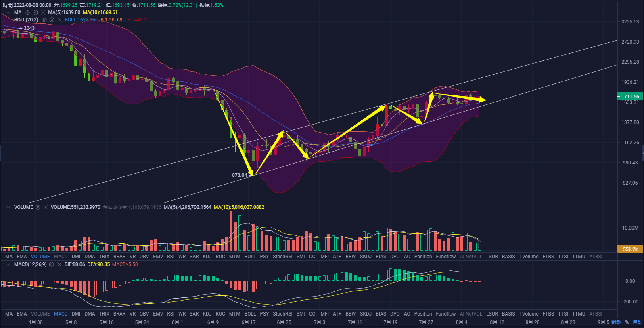This screenshot has height=328, width=644.
Task: Click UB:1795.68 Bollinger upper band value
Action: 110,20
